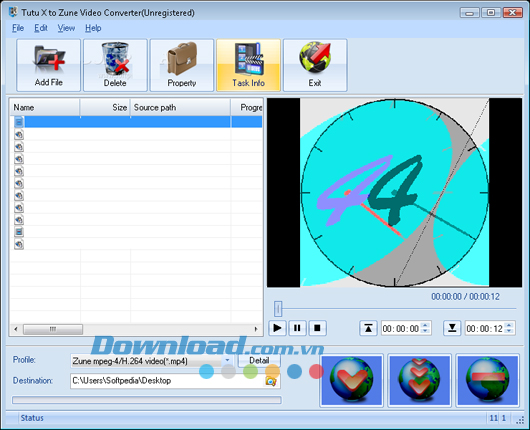
Task: Click the video seek slider handle
Action: coord(278,309)
